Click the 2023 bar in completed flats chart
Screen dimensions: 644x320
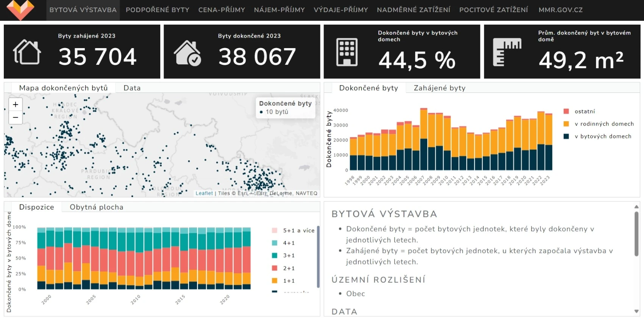[x=549, y=142]
